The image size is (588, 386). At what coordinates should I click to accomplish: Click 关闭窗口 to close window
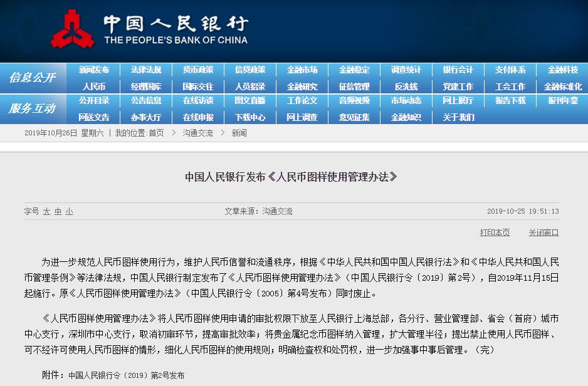(543, 232)
